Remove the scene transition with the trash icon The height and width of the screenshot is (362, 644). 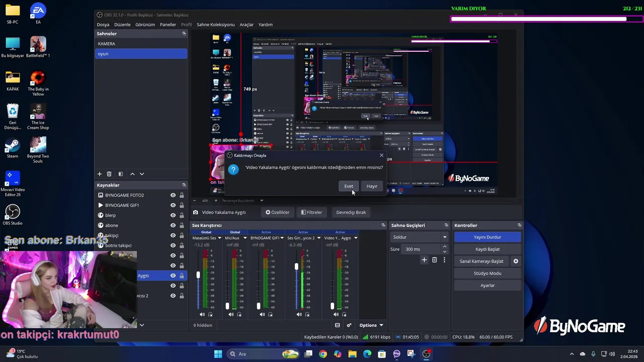tap(435, 260)
